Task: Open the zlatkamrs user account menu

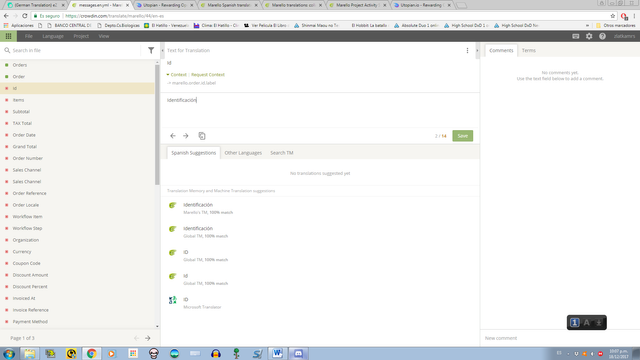Action: point(624,36)
